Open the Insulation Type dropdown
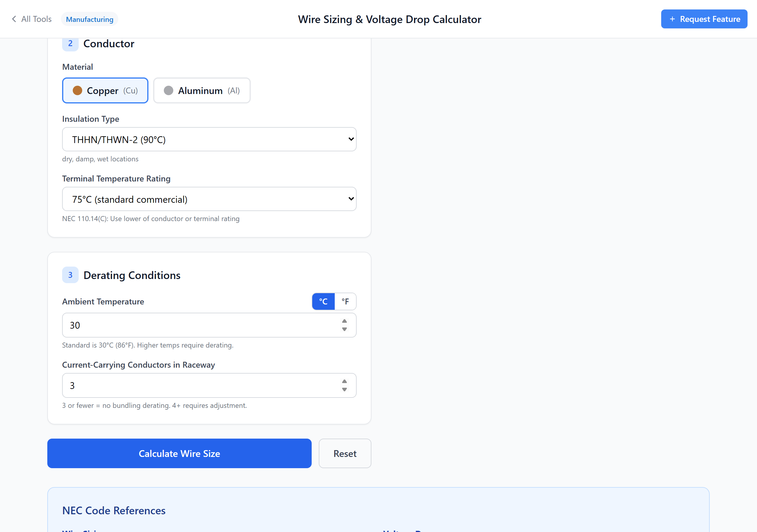 point(209,140)
